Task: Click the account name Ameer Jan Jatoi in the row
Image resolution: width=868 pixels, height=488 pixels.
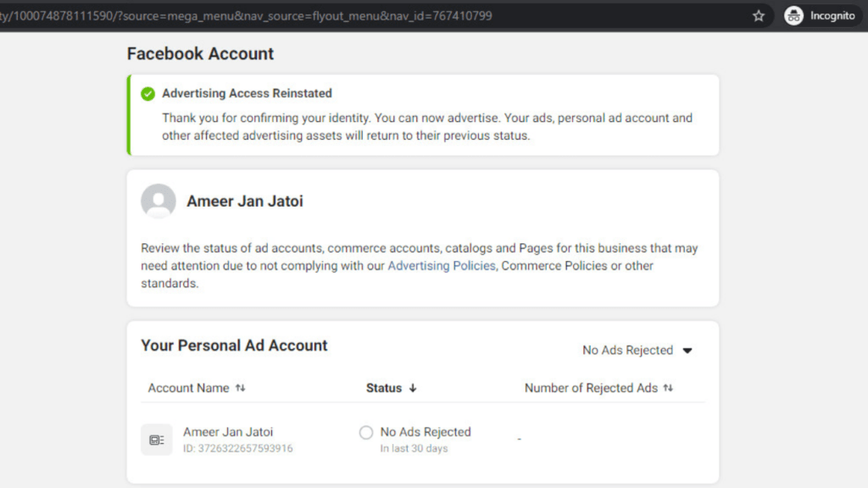Action: click(227, 431)
